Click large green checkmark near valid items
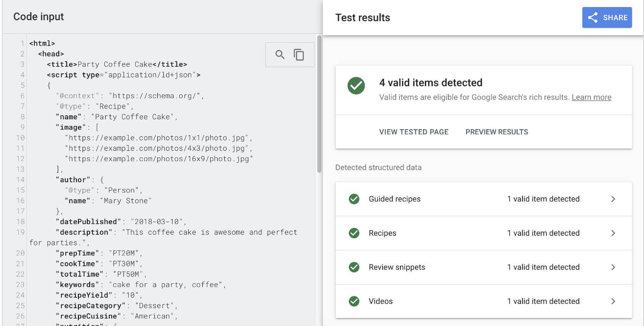This screenshot has width=644, height=326. pos(356,85)
